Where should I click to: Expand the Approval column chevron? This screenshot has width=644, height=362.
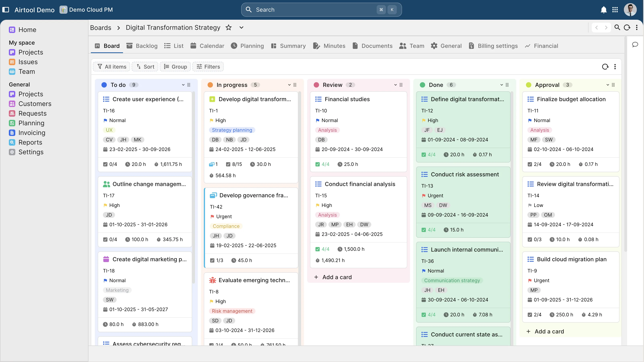click(x=607, y=85)
